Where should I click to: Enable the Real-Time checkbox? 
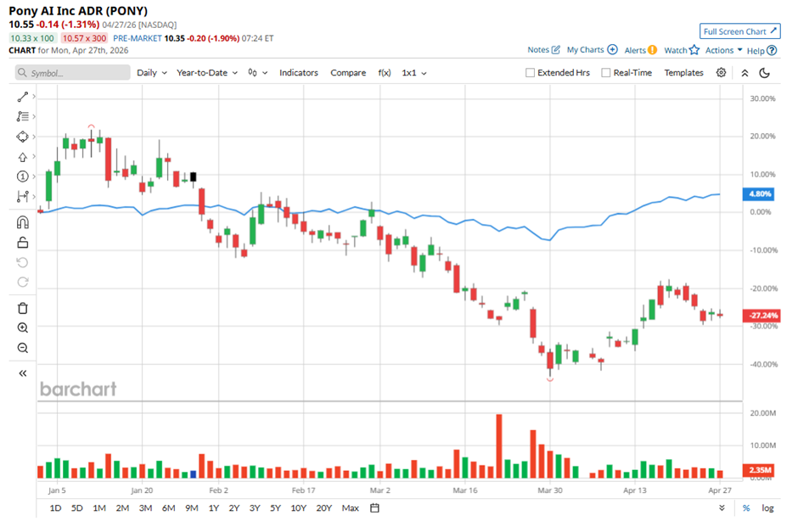pyautogui.click(x=605, y=73)
